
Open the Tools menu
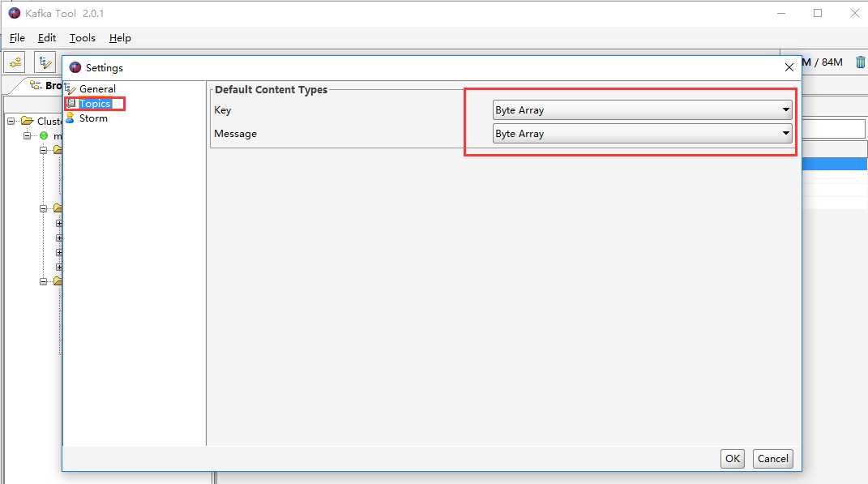pos(82,37)
